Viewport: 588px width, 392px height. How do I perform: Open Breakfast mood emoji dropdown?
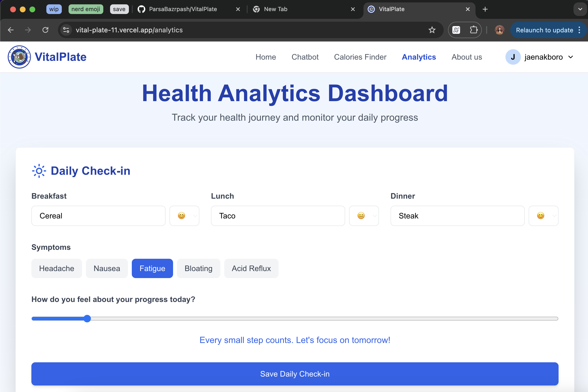[184, 216]
